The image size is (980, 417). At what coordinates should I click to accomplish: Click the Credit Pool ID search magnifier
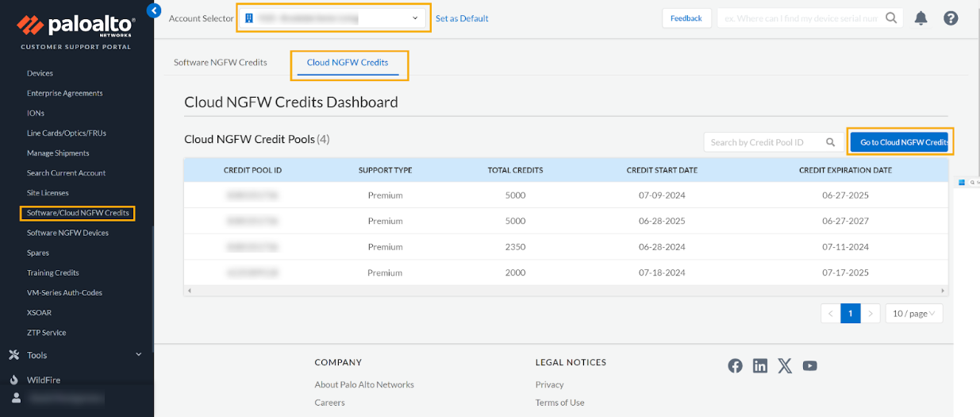831,142
